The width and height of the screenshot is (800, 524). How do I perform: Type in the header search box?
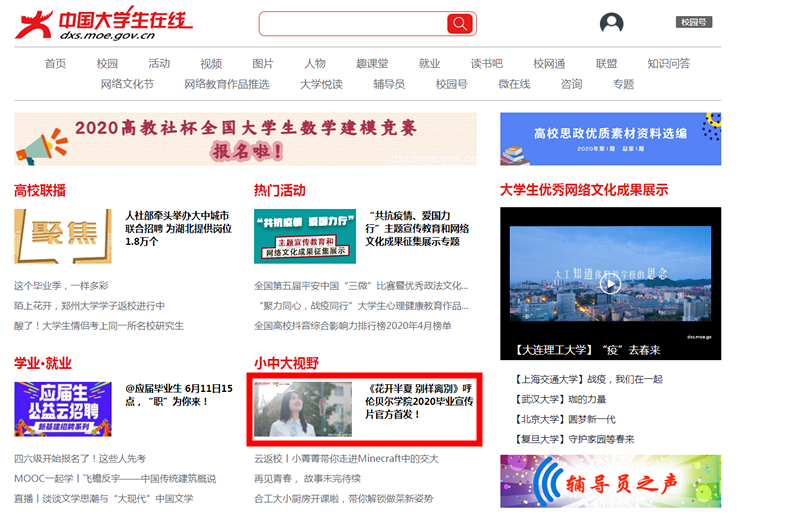click(x=352, y=24)
